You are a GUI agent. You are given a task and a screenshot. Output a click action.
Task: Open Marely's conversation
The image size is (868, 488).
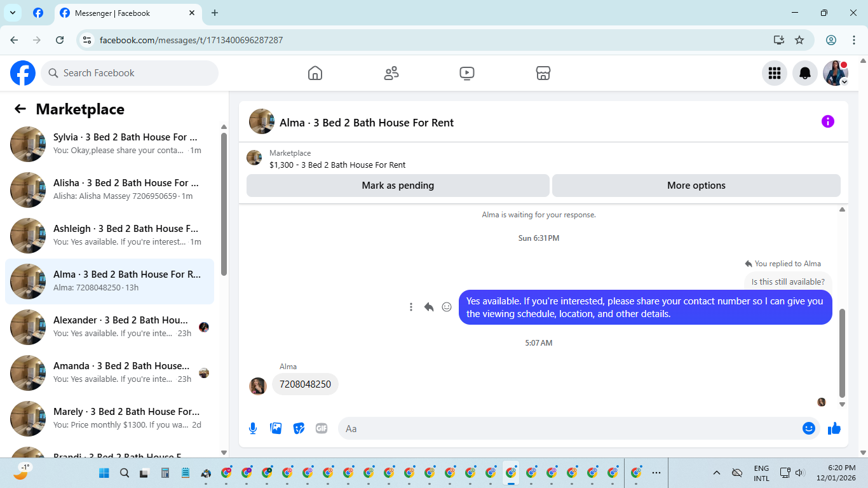click(x=109, y=419)
